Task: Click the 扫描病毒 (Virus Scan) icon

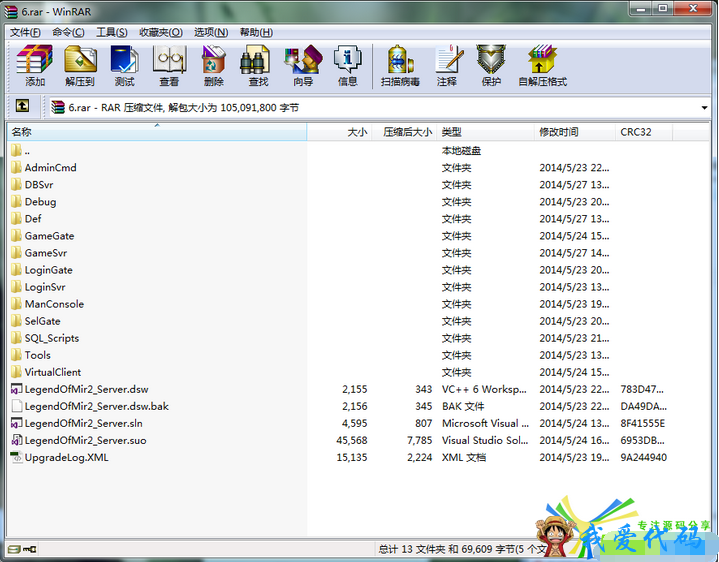Action: (x=400, y=59)
